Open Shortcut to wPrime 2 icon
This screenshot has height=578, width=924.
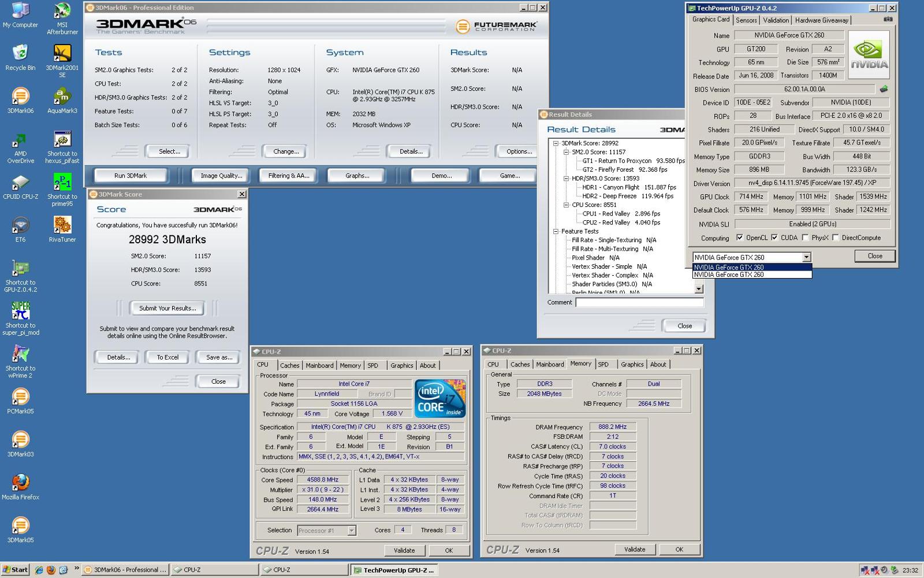(x=20, y=362)
